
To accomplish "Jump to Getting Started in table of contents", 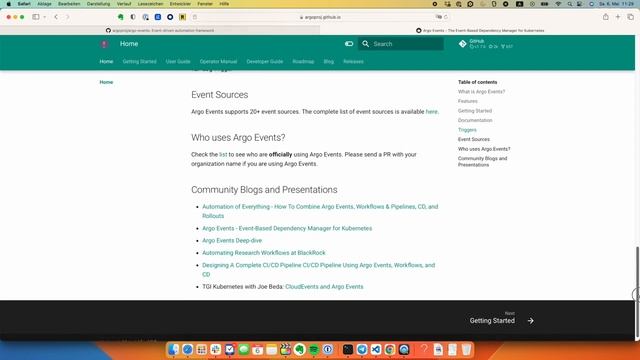I will point(475,111).
